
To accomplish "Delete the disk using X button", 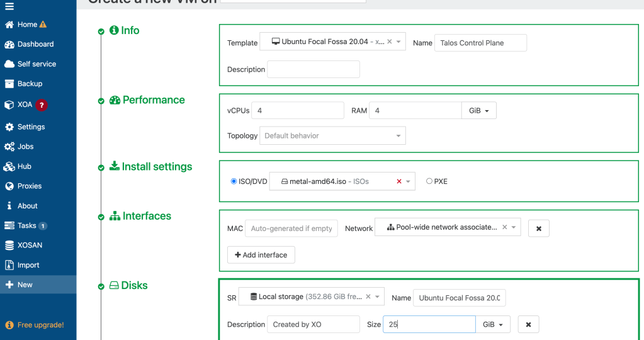I will pyautogui.click(x=528, y=324).
